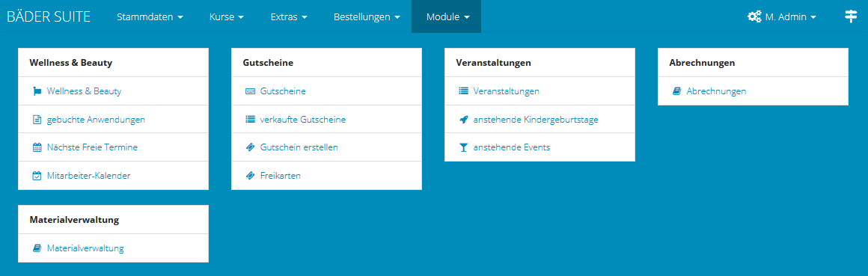The height and width of the screenshot is (276, 868).
Task: Click the bold Materialverwaltung panel heading
Action: point(74,220)
